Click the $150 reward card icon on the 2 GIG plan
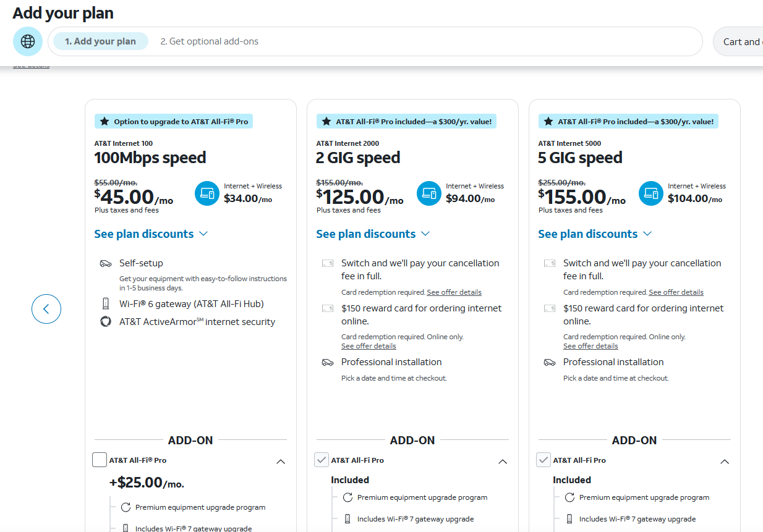The image size is (763, 532). coord(328,308)
